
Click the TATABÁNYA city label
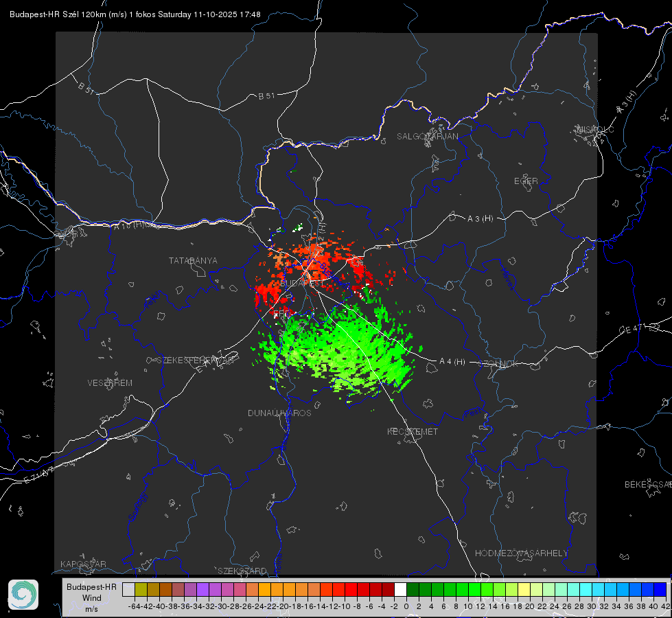(x=193, y=260)
